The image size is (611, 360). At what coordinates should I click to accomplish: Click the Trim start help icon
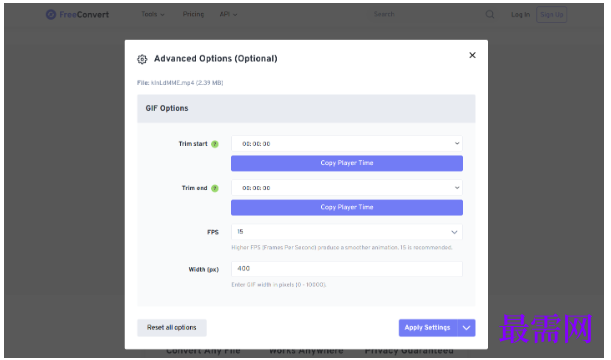(x=215, y=144)
